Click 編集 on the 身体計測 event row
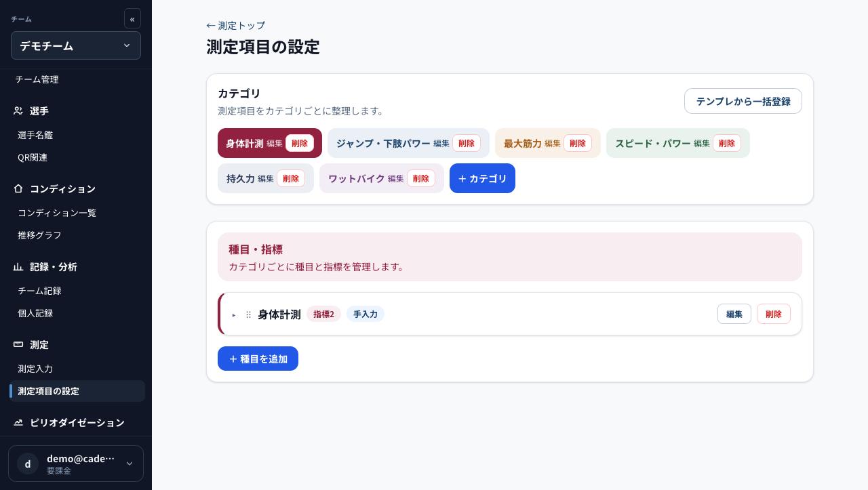The image size is (868, 490). [734, 314]
